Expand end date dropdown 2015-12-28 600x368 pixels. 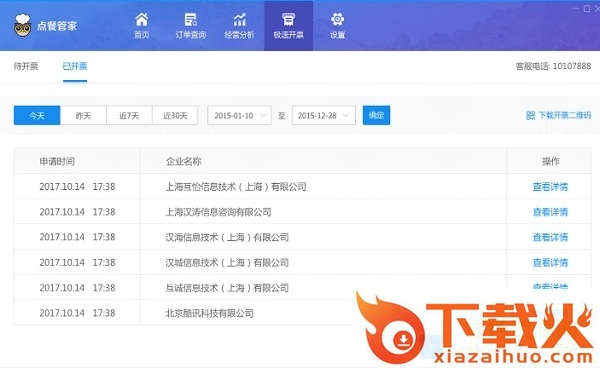point(324,115)
